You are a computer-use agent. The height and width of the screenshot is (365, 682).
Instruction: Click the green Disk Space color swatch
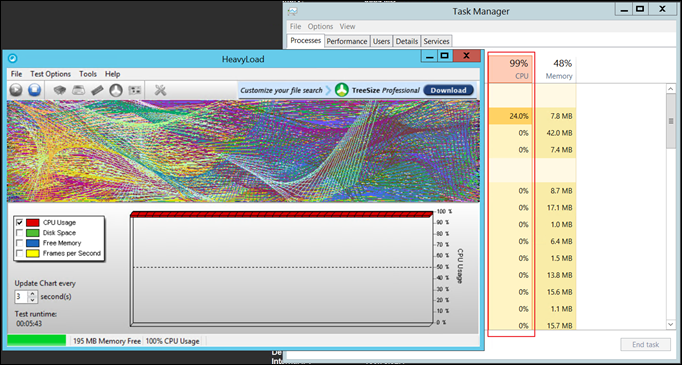point(33,233)
